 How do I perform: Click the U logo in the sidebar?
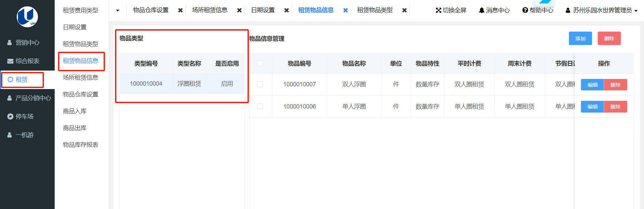pos(27,16)
